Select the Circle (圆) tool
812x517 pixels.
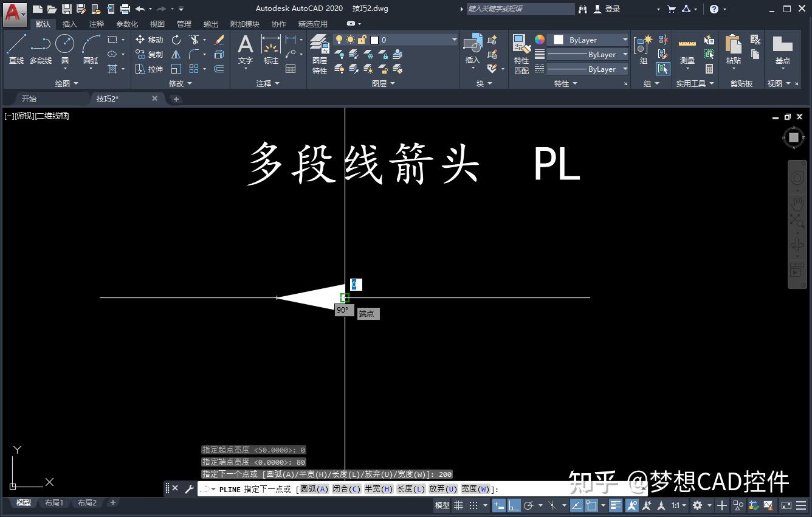(x=65, y=49)
